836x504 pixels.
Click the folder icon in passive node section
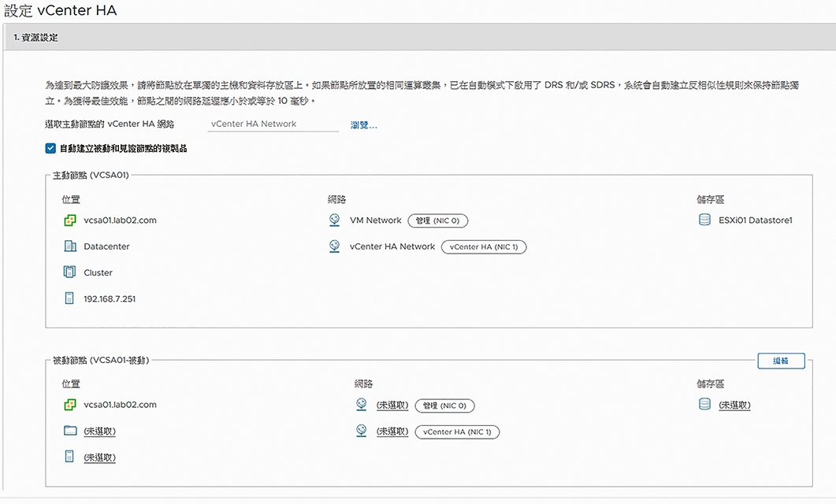(70, 431)
